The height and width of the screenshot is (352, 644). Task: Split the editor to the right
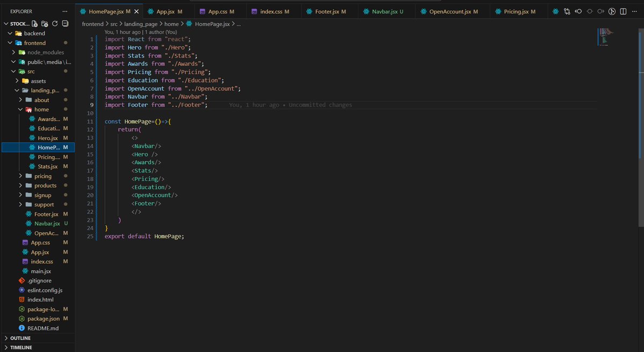point(623,11)
